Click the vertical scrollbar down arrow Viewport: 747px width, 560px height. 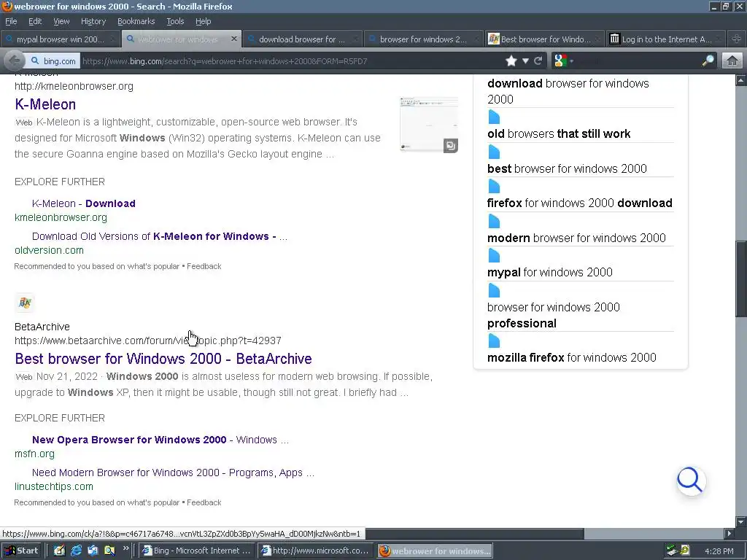point(741,522)
